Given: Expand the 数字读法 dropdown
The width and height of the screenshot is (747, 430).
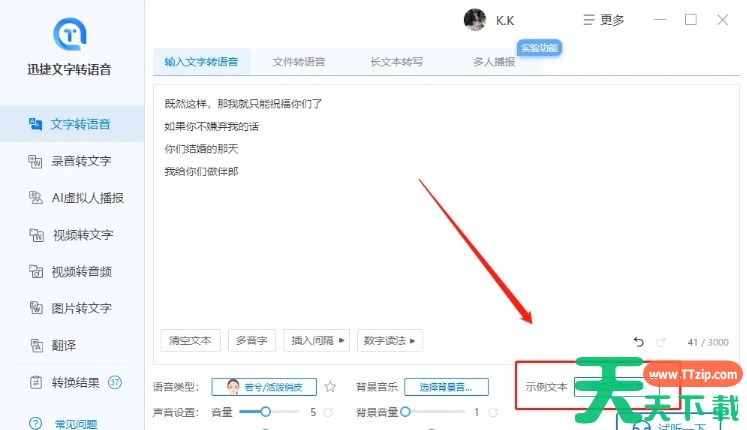Looking at the screenshot, I should [391, 341].
